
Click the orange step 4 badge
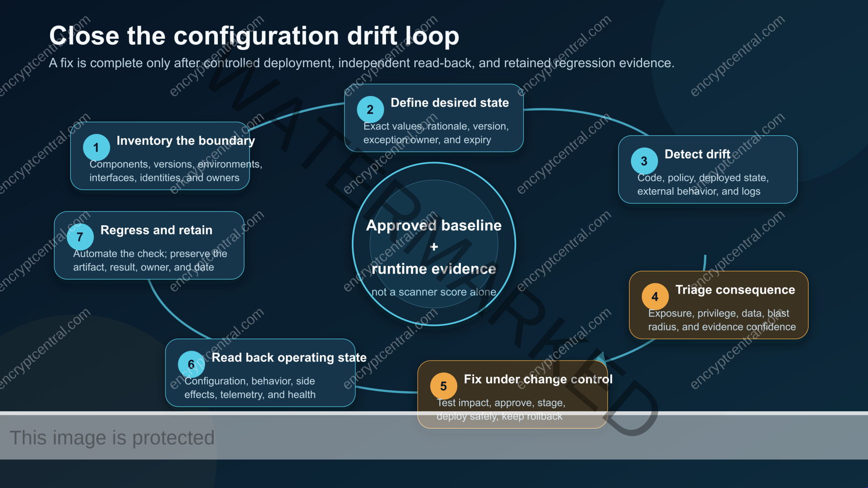point(655,297)
